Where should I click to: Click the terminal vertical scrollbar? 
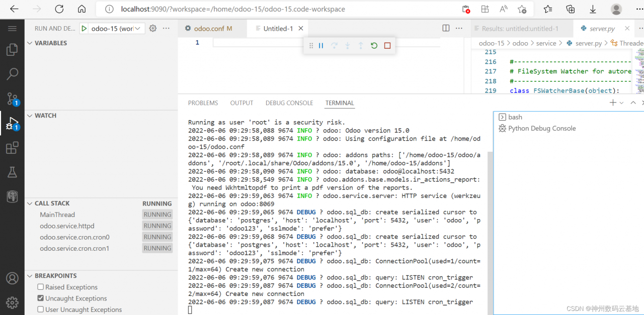(x=490, y=233)
